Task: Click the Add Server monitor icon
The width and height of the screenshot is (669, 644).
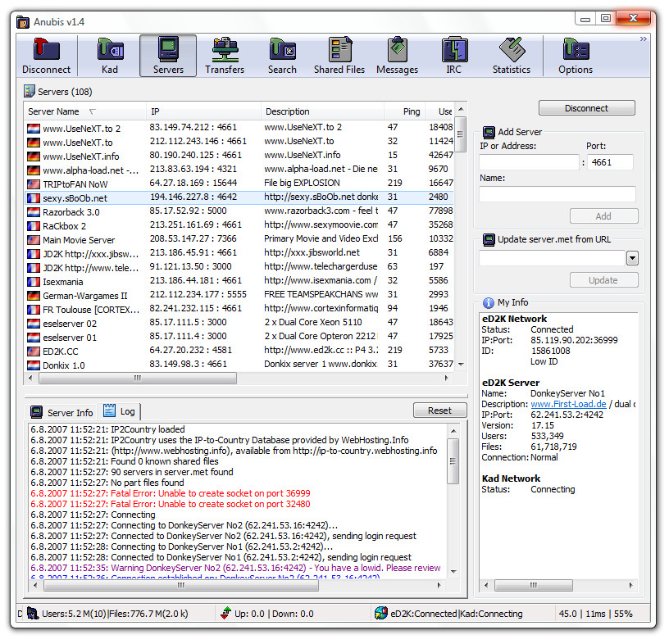Action: click(489, 132)
